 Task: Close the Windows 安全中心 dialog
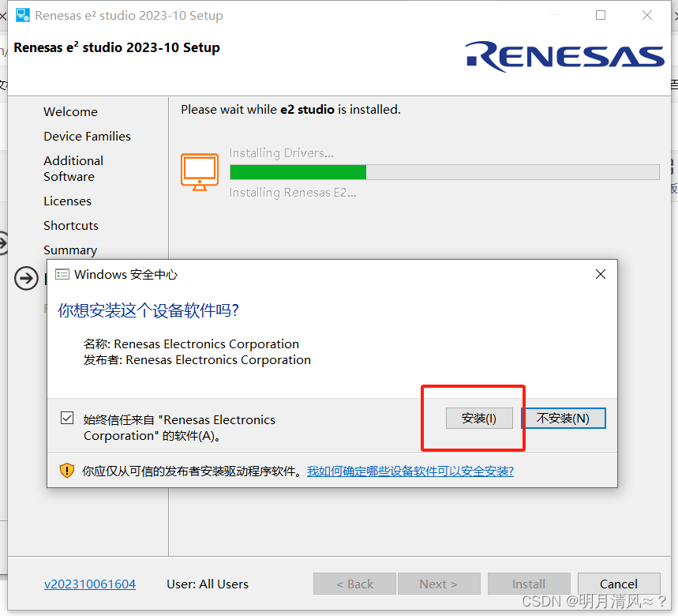[601, 274]
